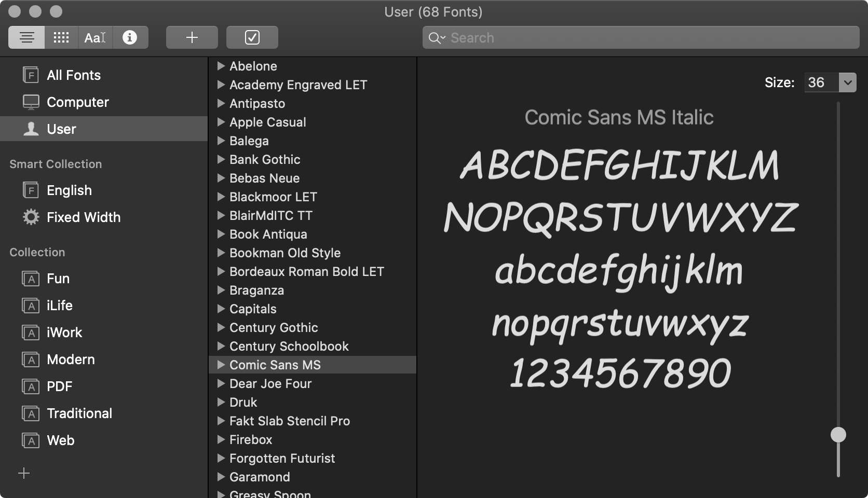Image resolution: width=868 pixels, height=498 pixels.
Task: Click the iWork collection icon
Action: 31,333
